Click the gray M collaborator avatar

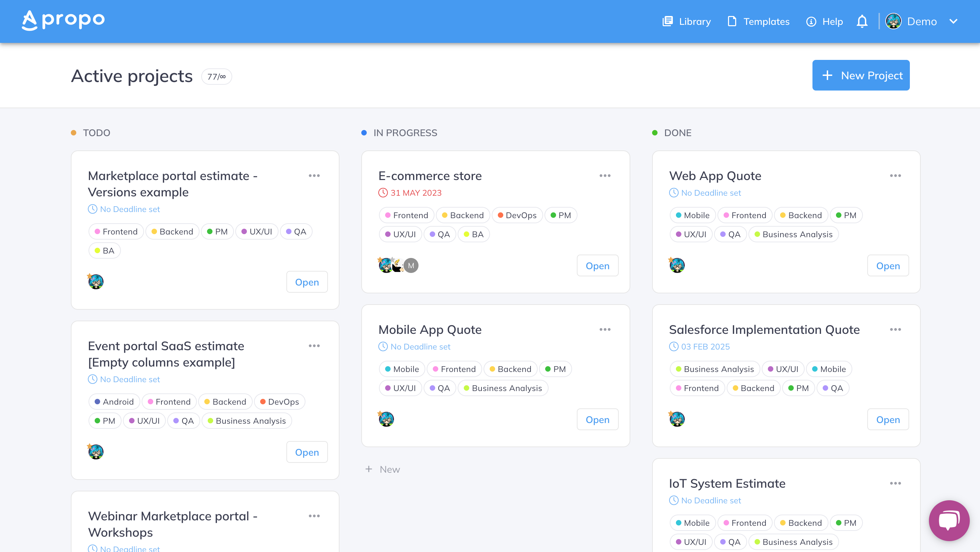tap(411, 266)
